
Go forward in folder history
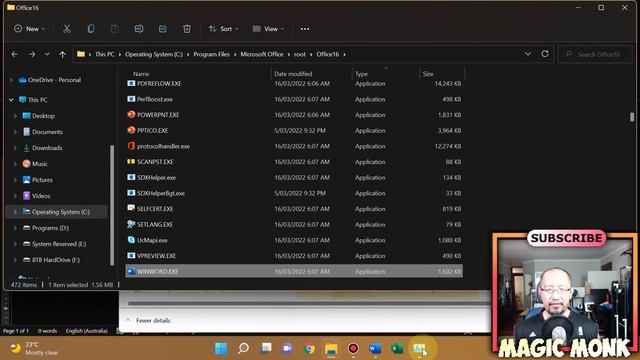pyautogui.click(x=32, y=54)
